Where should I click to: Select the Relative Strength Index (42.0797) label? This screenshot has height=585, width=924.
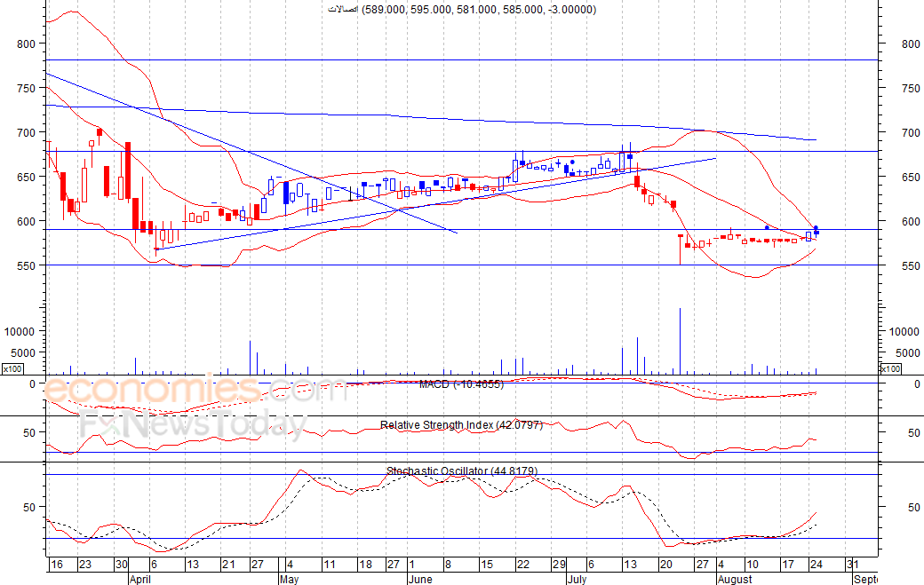461,425
